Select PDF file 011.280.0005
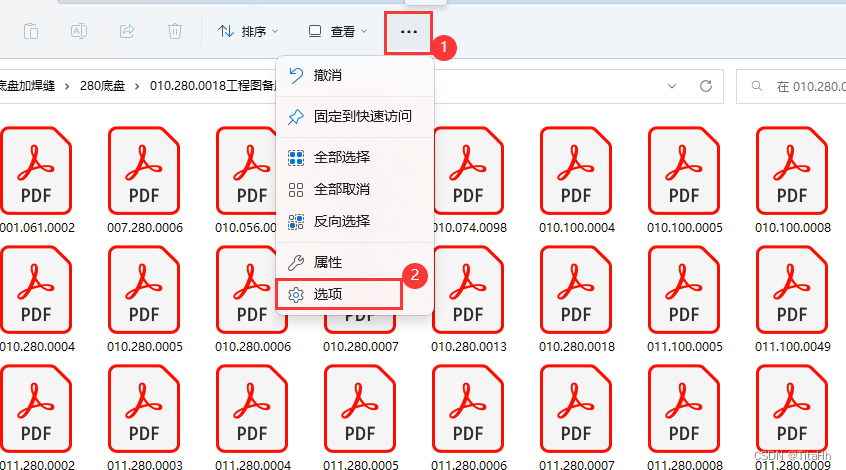 pyautogui.click(x=360, y=417)
